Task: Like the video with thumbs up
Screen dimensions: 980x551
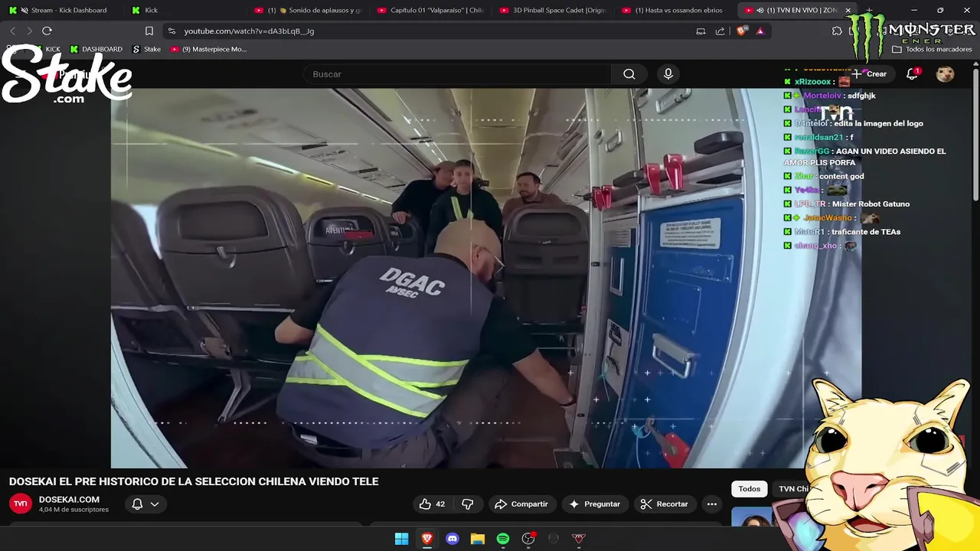Action: pos(432,504)
